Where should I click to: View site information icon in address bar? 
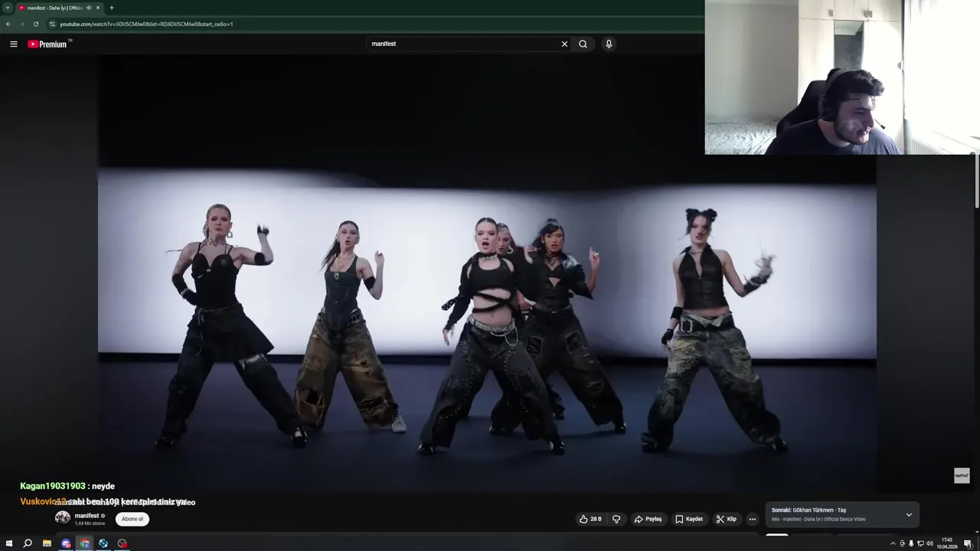[52, 24]
